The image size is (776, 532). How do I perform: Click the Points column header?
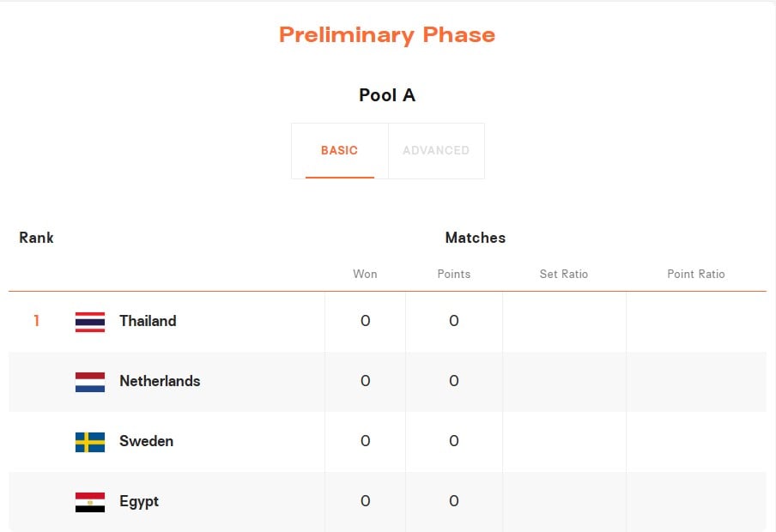click(x=454, y=274)
